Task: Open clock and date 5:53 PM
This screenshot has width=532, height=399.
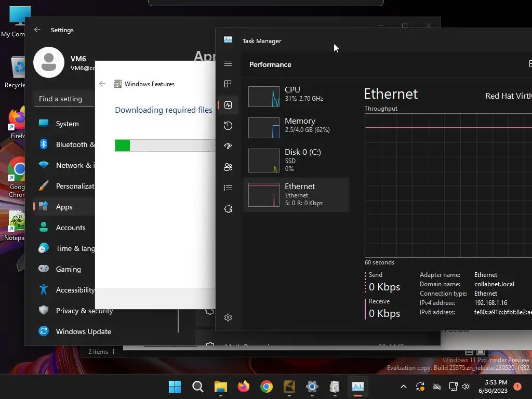Action: [493, 387]
